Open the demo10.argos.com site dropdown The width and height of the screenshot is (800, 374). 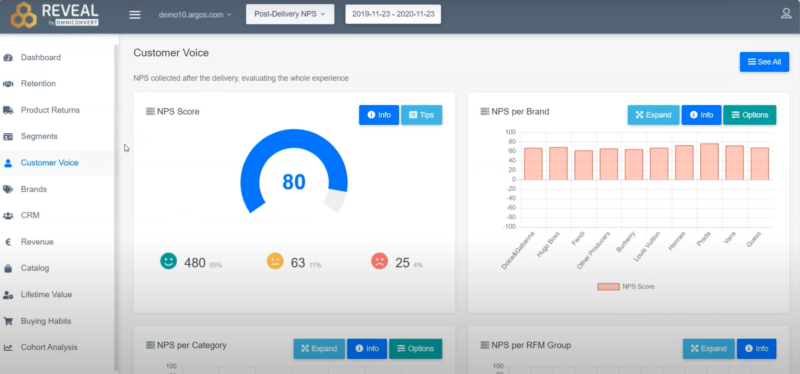coord(195,15)
